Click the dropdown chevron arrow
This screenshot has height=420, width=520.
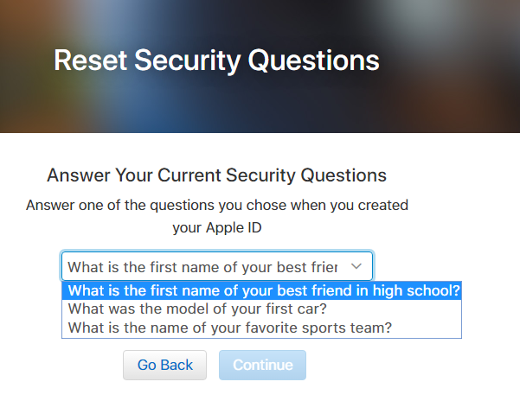point(356,266)
